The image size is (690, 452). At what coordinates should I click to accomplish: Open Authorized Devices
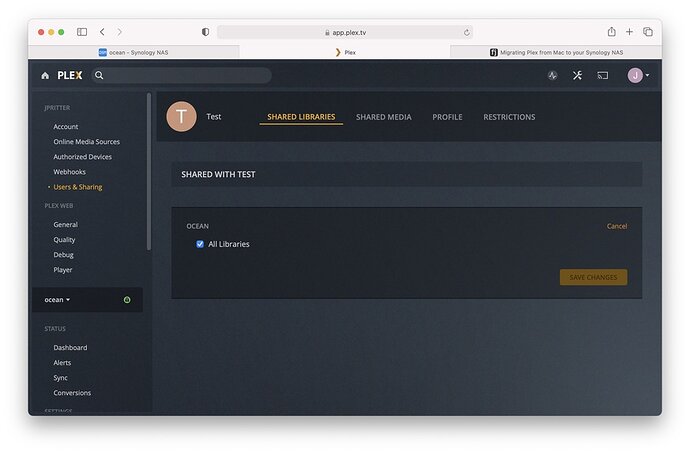82,157
